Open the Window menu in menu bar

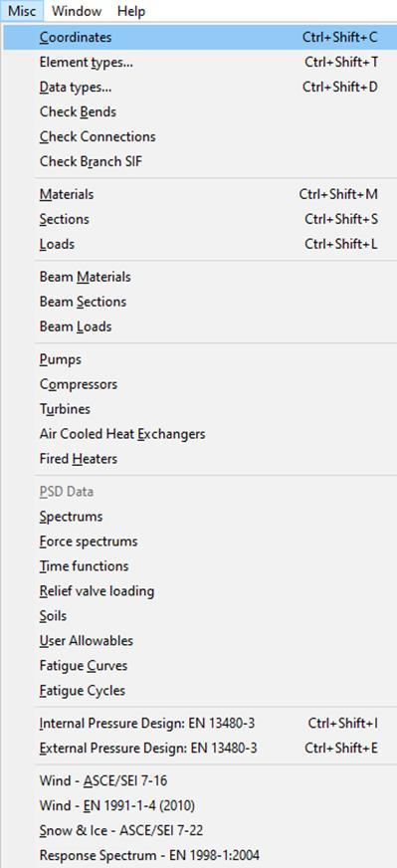coord(77,11)
